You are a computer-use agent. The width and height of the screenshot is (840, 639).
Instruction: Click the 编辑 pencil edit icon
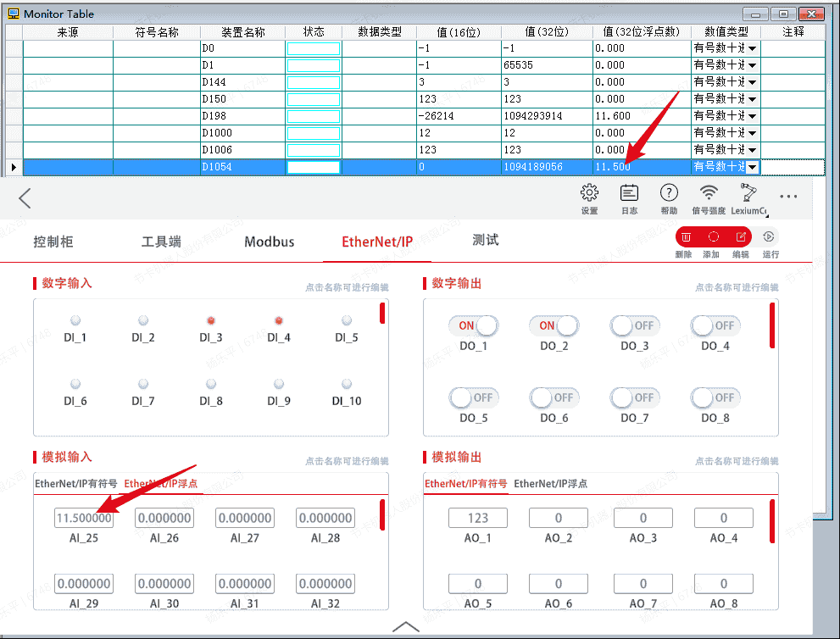pyautogui.click(x=740, y=237)
